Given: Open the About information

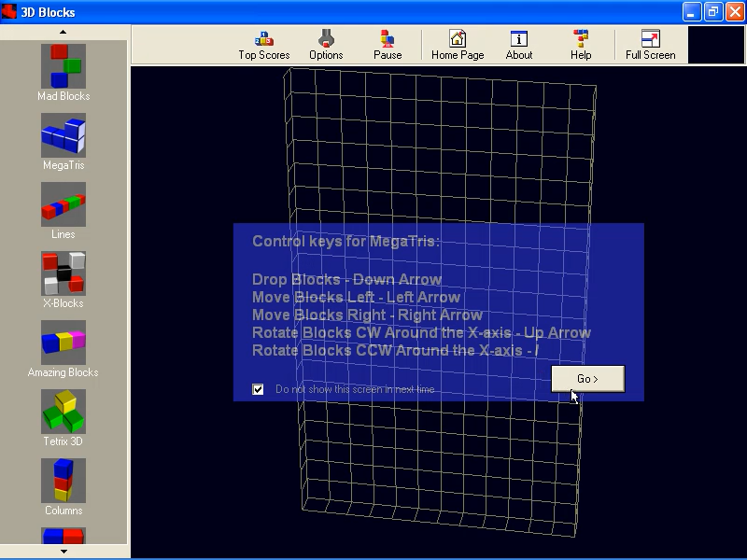Looking at the screenshot, I should click(518, 44).
